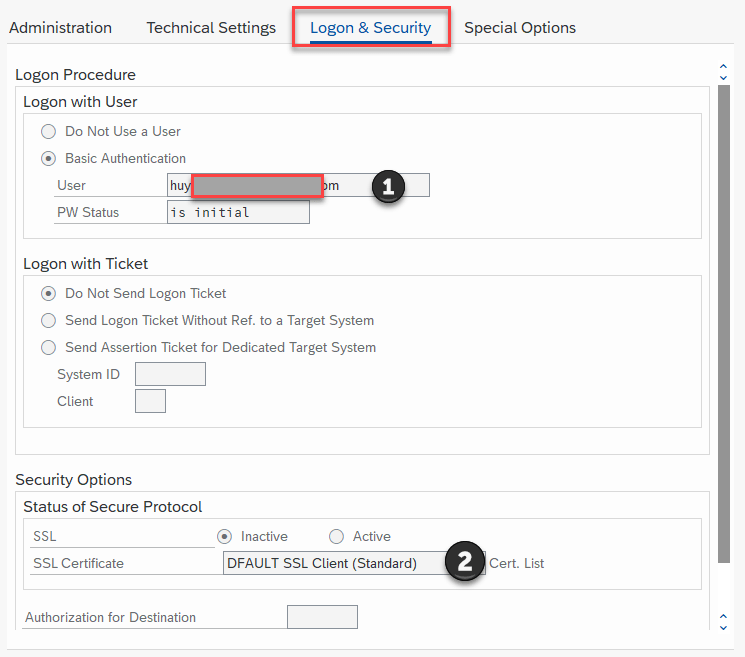Open the Technical Settings tab

click(211, 28)
